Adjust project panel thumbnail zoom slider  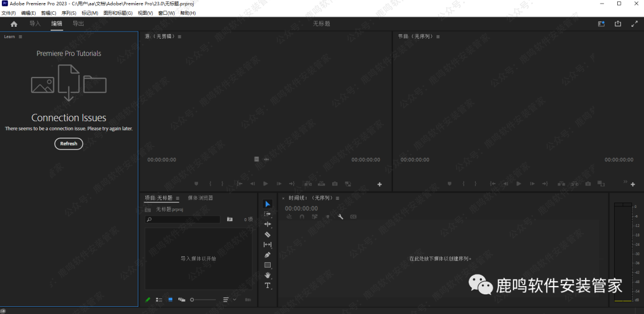(203, 300)
